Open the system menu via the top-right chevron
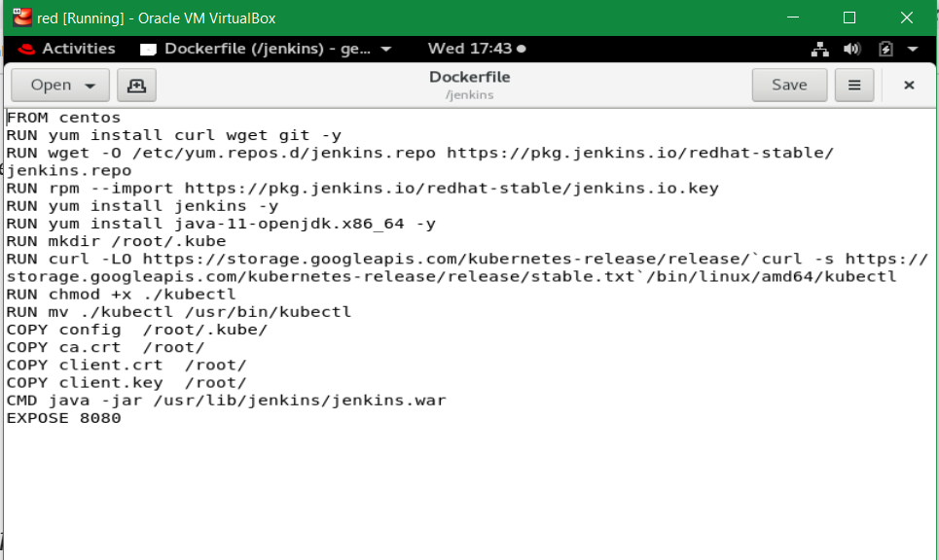Screen dimensions: 939x560 (911, 49)
